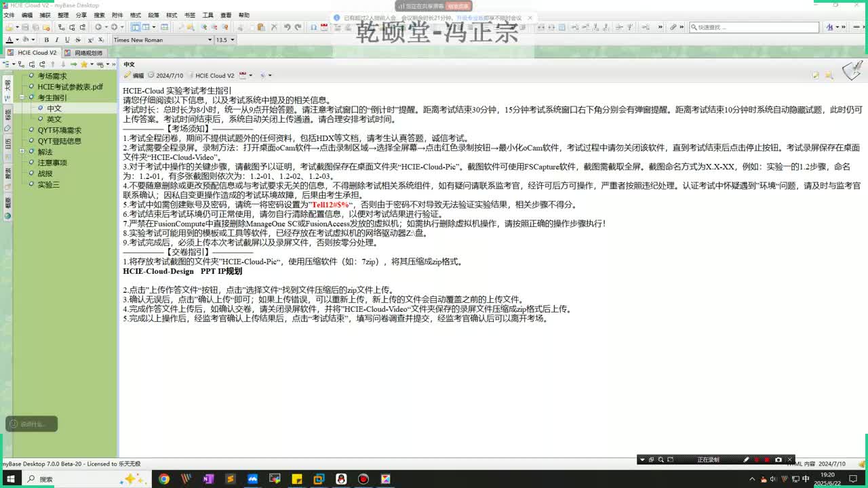Screen dimensions: 868x488
Task: Open OneNote from the taskbar
Action: click(208, 479)
